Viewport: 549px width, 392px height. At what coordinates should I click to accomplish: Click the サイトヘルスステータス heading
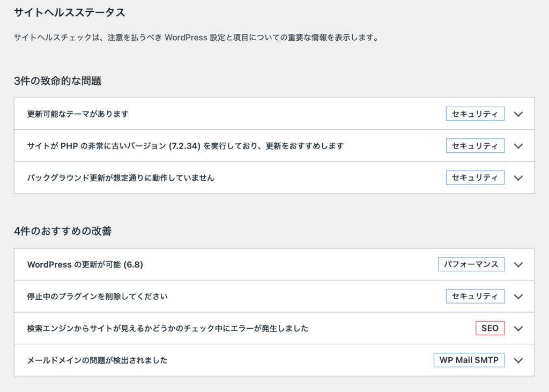pyautogui.click(x=69, y=13)
